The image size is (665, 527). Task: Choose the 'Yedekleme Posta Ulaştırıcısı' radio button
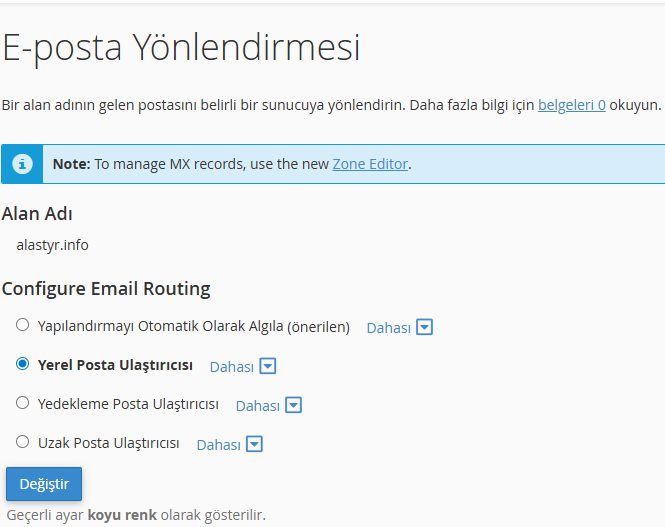click(x=22, y=403)
